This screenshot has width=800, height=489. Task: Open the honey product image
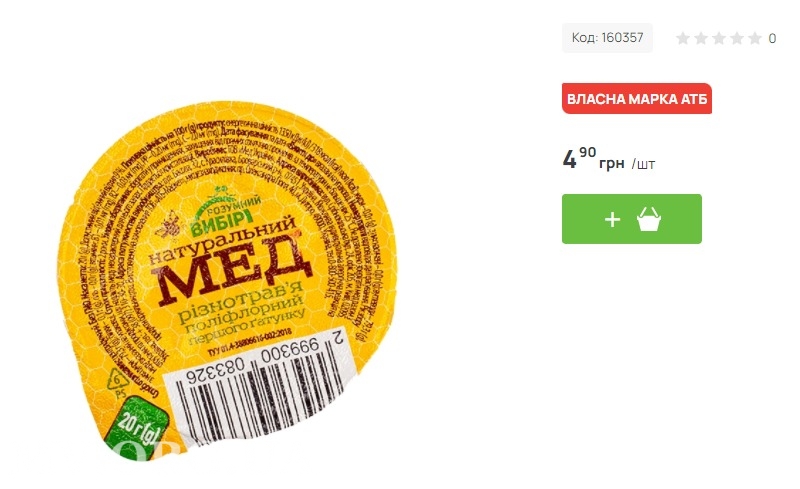(x=227, y=281)
